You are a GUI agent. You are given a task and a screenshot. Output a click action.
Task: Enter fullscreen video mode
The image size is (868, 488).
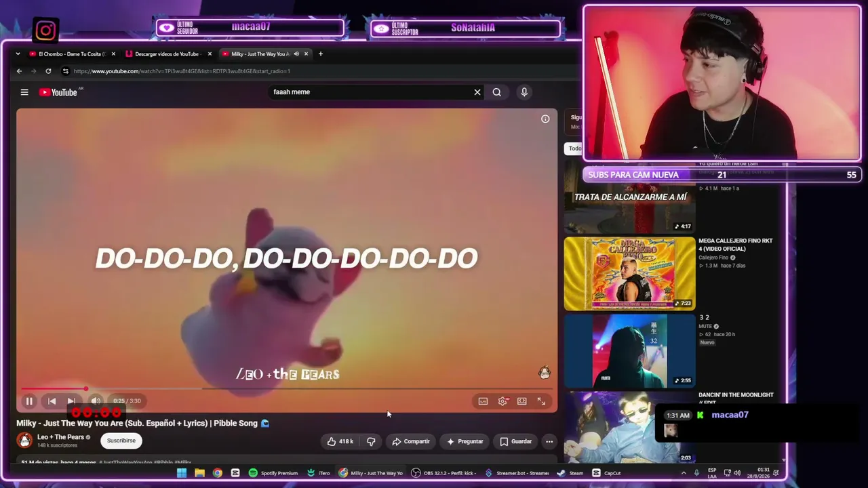coord(541,401)
